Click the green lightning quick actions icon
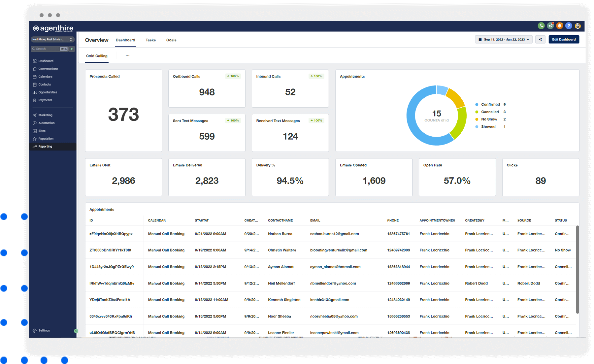 (72, 49)
